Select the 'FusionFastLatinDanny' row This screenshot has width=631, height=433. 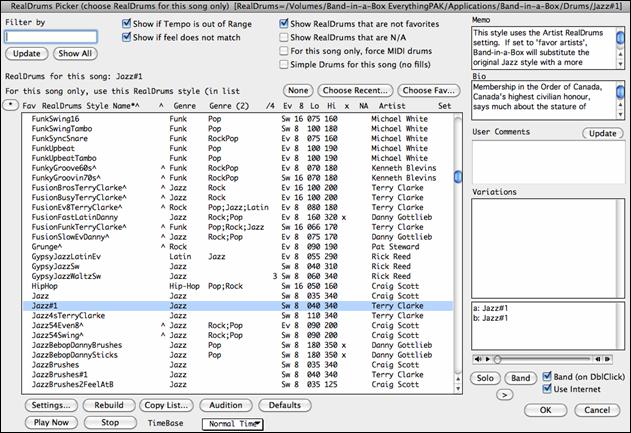pos(237,217)
